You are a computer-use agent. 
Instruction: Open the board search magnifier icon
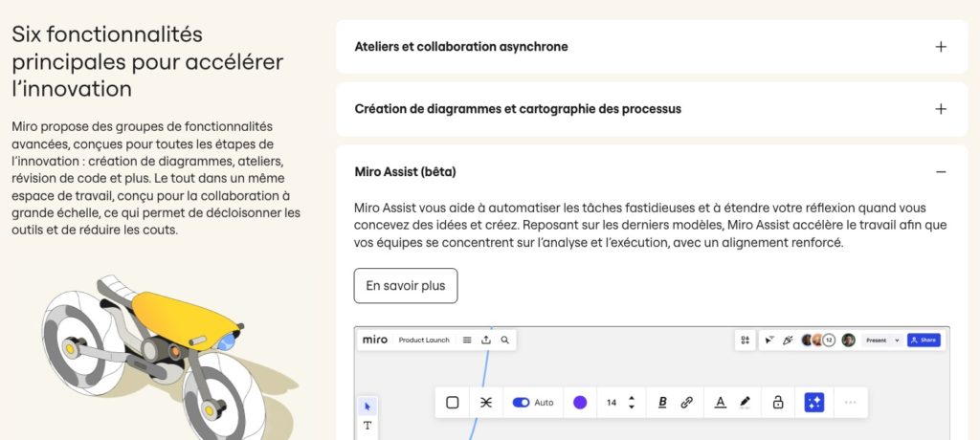(505, 340)
